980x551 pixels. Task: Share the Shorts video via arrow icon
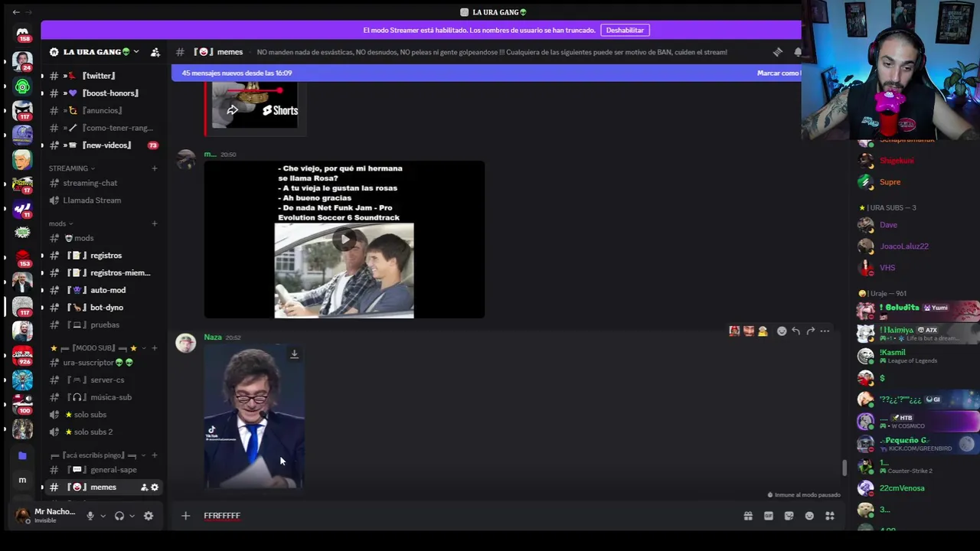pyautogui.click(x=232, y=110)
